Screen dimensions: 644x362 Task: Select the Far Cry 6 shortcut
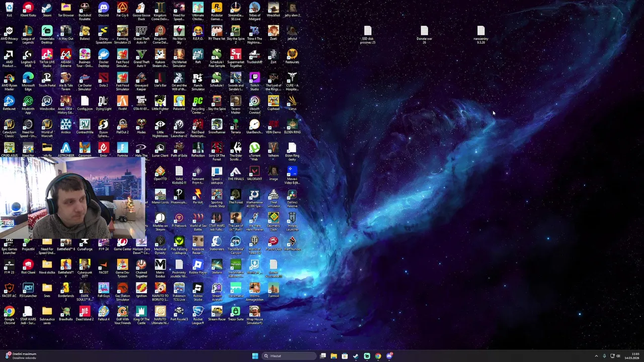tap(122, 10)
